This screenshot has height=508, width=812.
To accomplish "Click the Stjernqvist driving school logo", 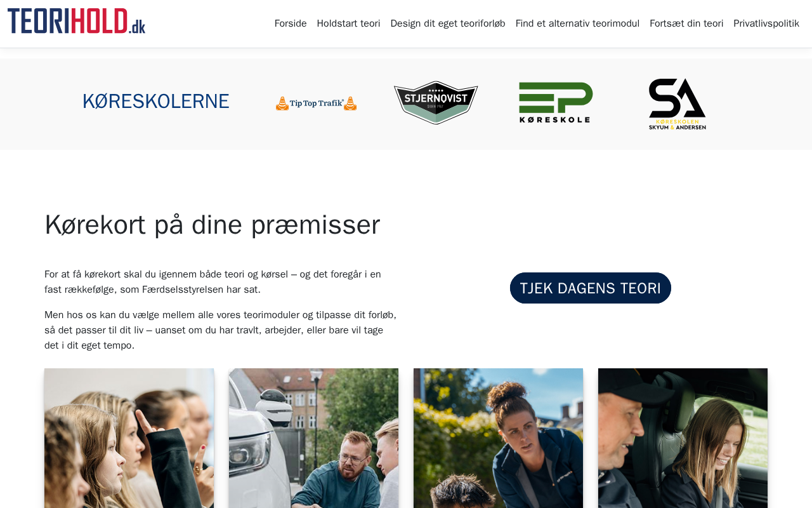I will [436, 102].
